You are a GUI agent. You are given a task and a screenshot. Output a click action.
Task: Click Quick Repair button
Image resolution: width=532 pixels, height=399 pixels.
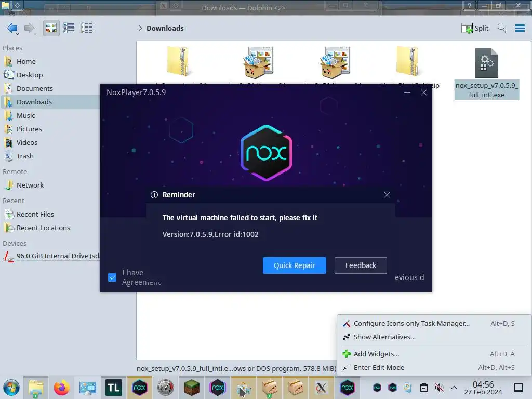click(x=294, y=265)
